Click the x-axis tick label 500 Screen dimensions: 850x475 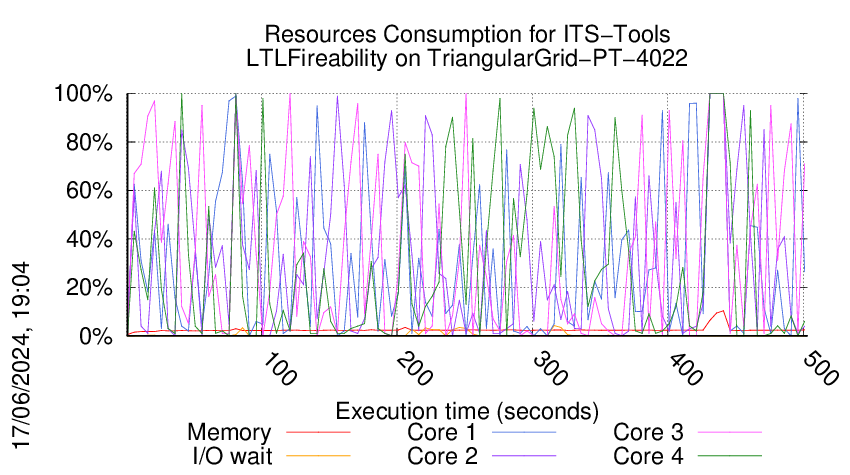821,369
